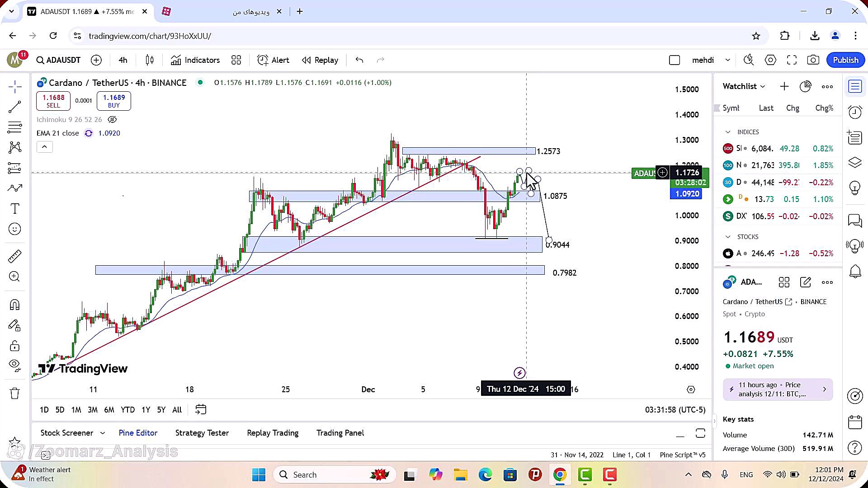Expand the mehdi layout dropdown arrow

[x=727, y=60]
